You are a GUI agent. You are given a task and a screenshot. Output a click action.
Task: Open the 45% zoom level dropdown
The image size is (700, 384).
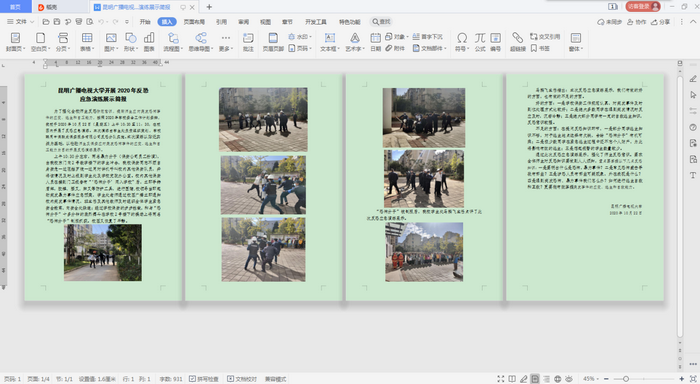point(591,379)
